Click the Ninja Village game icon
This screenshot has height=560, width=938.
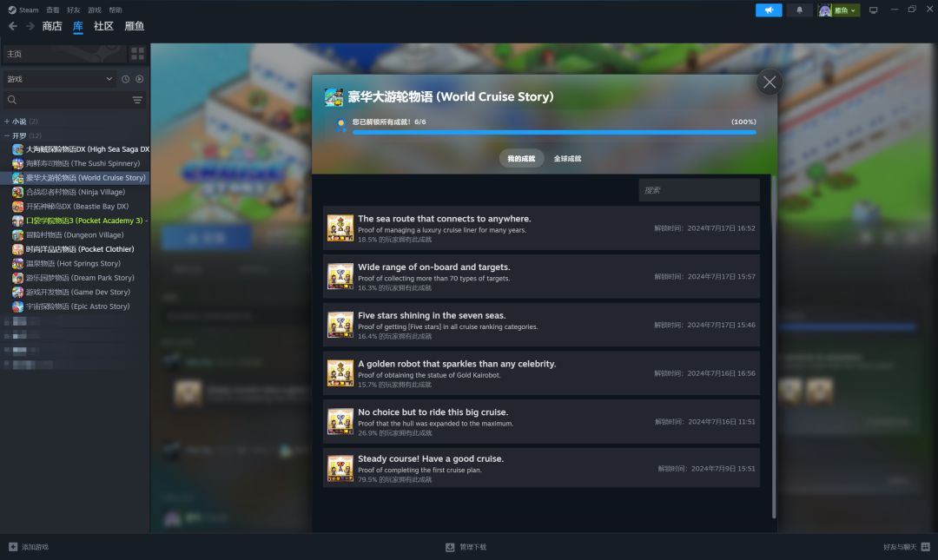(x=18, y=192)
